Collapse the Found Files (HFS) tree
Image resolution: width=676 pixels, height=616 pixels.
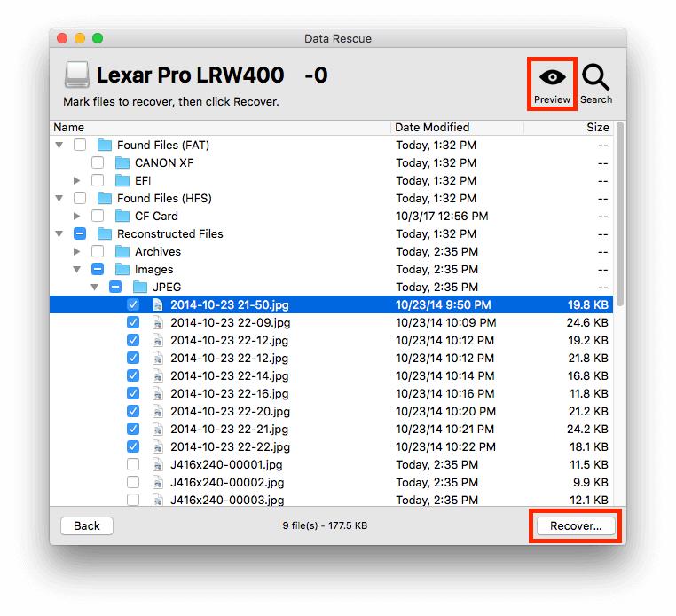coord(59,199)
